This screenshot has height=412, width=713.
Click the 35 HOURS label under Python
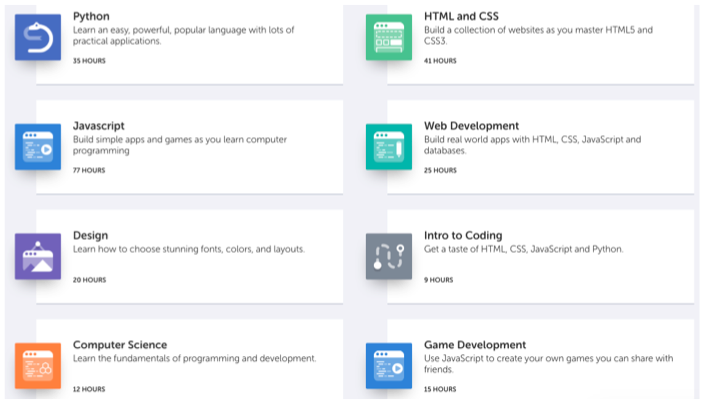(x=89, y=61)
